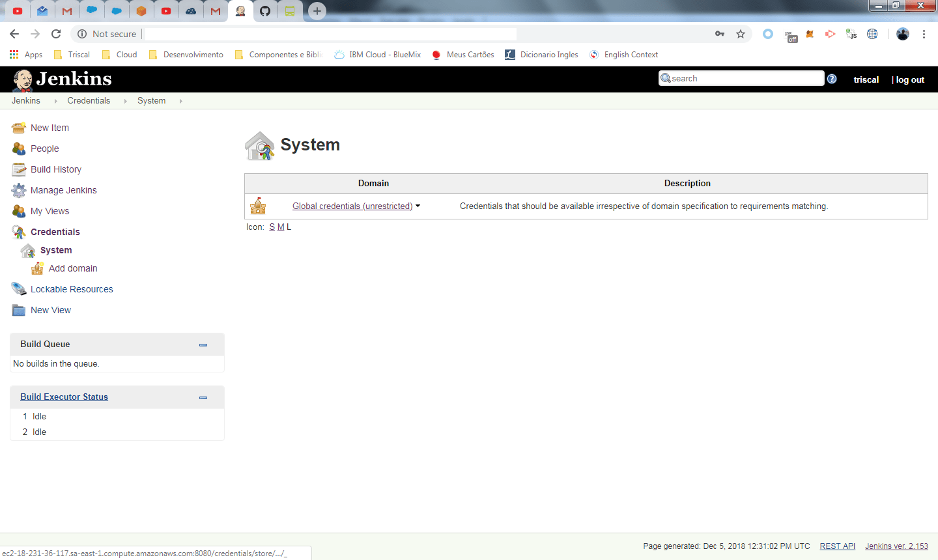Click Manage Jenkins sidebar link
Screen dimensions: 938x560
[x=64, y=190]
